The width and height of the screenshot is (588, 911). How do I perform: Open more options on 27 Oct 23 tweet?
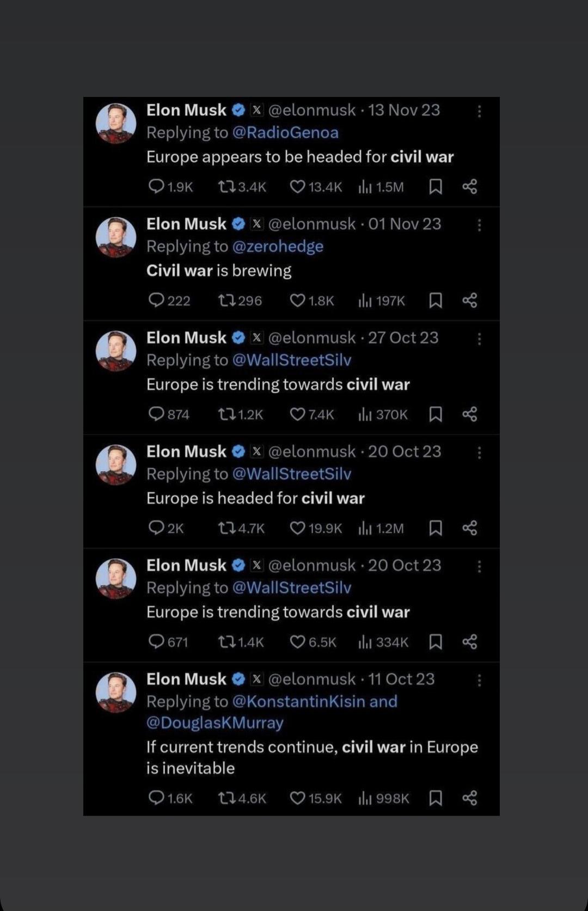[x=479, y=339]
